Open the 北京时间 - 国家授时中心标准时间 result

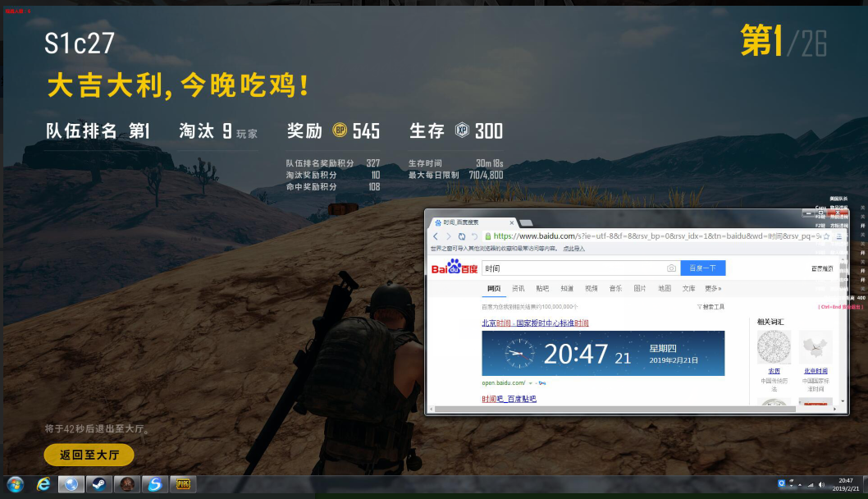tap(535, 323)
